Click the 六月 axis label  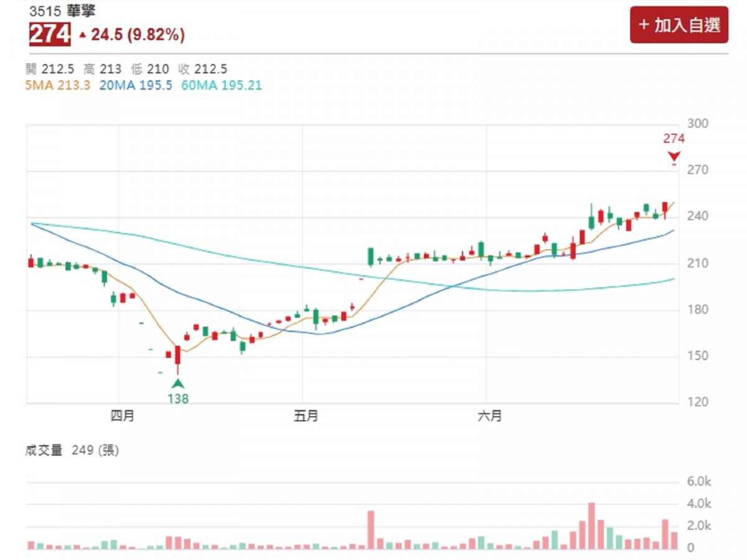(490, 416)
